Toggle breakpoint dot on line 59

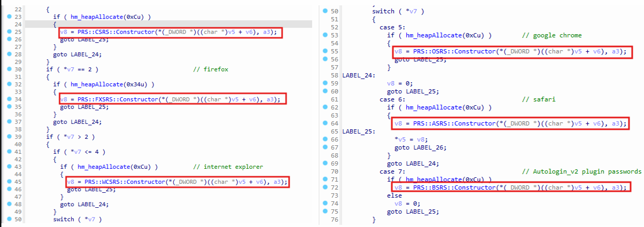326,83
